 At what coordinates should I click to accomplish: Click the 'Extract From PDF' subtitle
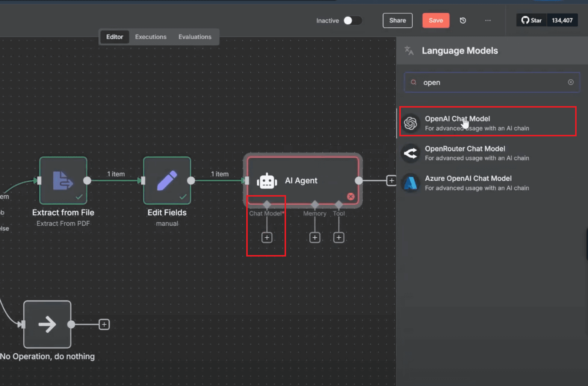(63, 224)
